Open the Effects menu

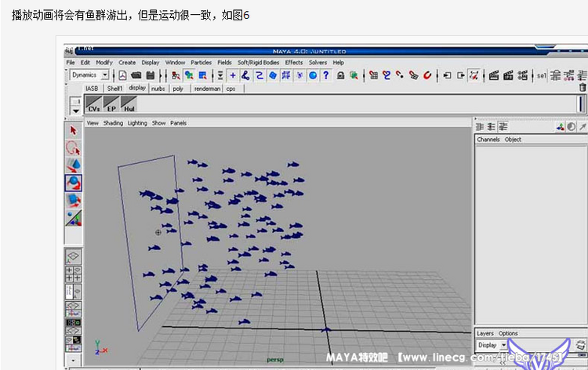[x=294, y=63]
